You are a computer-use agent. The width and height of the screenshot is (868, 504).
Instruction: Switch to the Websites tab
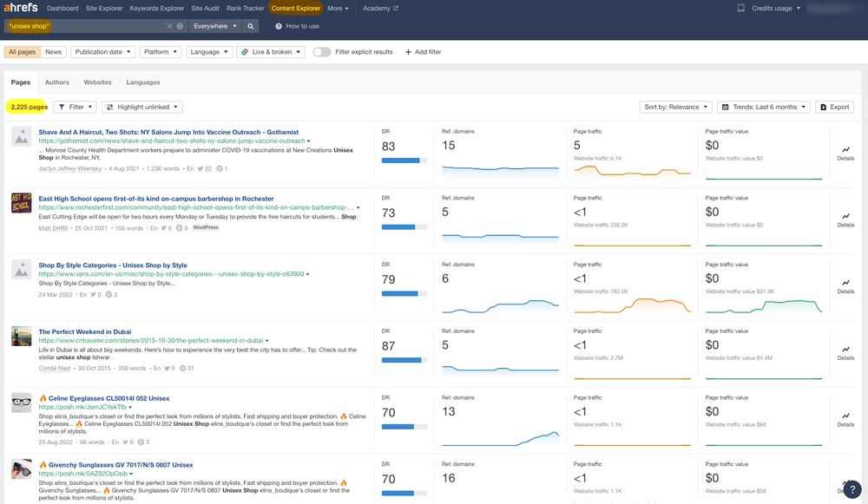(98, 82)
